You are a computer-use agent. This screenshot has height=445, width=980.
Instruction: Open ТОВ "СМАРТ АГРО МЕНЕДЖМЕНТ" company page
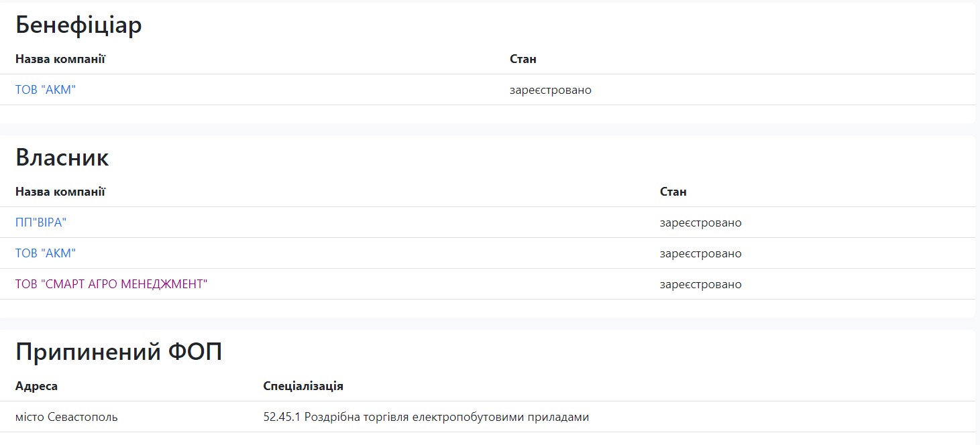(111, 284)
